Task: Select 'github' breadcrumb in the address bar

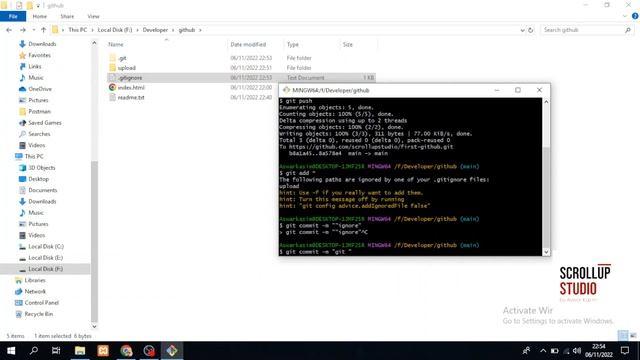Action: coord(187,30)
